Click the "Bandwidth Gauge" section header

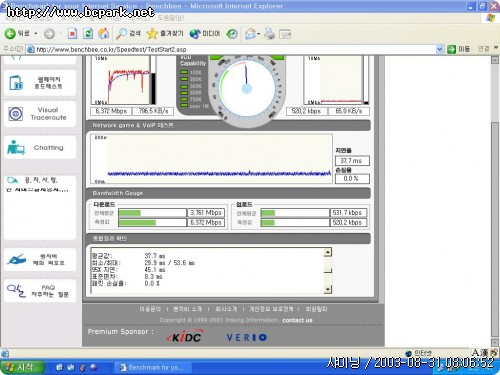[x=228, y=193]
